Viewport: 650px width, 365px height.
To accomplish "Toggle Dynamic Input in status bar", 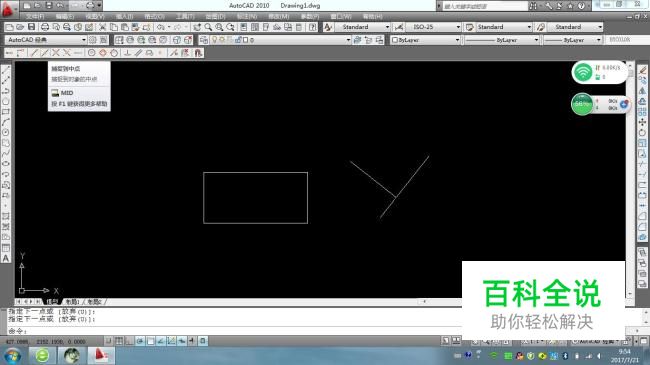I will click(x=182, y=341).
